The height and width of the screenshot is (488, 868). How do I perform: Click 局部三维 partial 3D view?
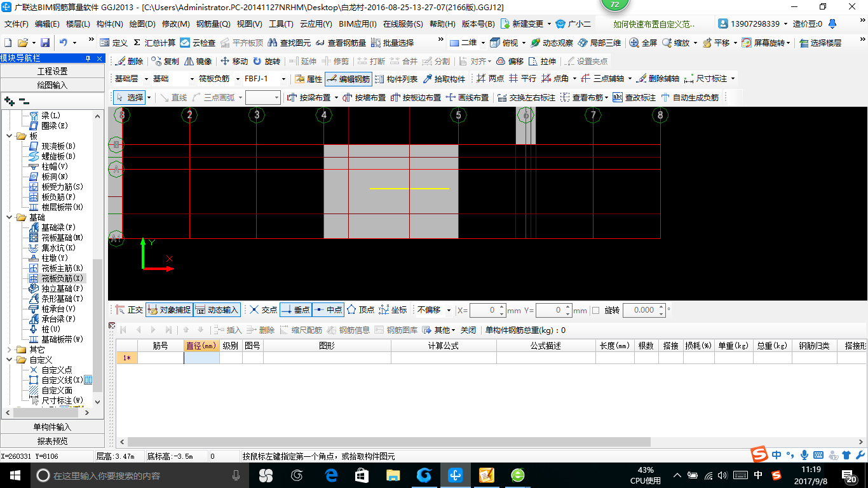(x=599, y=43)
